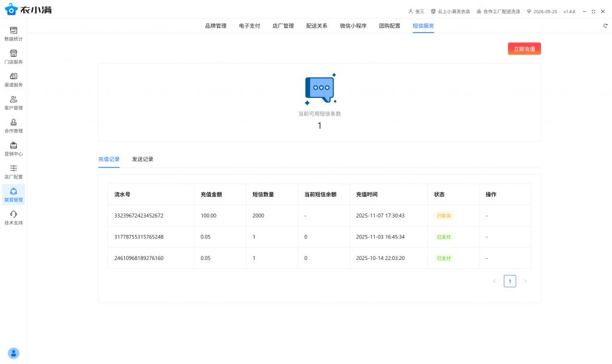This screenshot has width=612, height=364.
Task: Open the 电子支付 top tab
Action: point(249,26)
